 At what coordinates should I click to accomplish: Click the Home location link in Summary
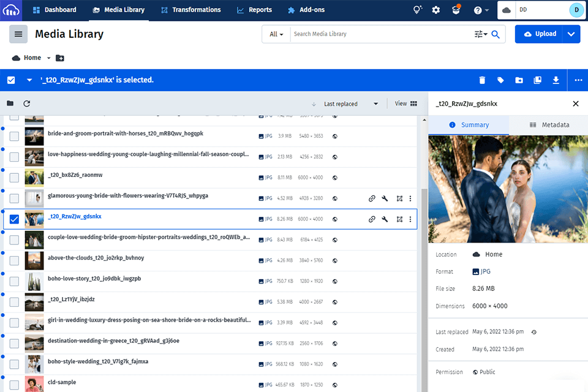pos(494,254)
